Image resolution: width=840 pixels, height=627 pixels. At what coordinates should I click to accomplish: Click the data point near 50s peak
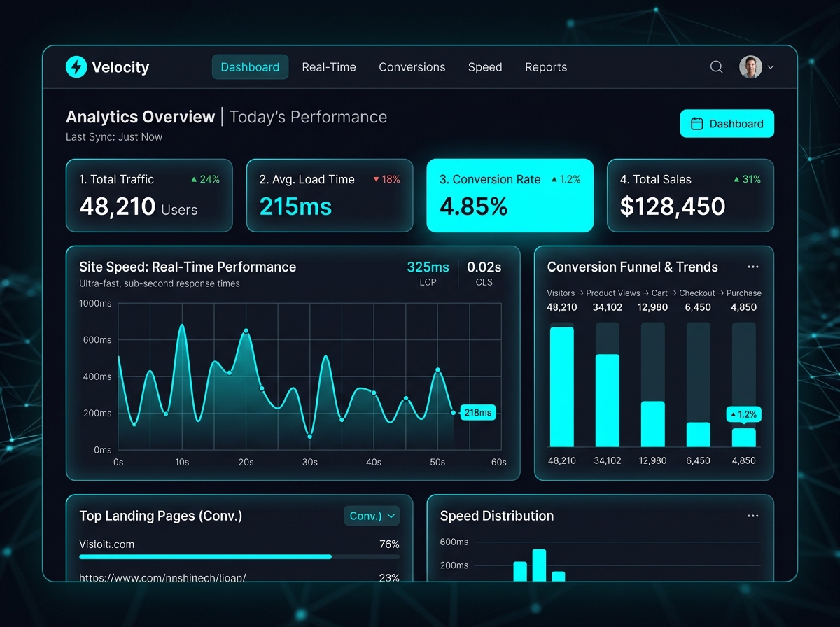click(438, 370)
